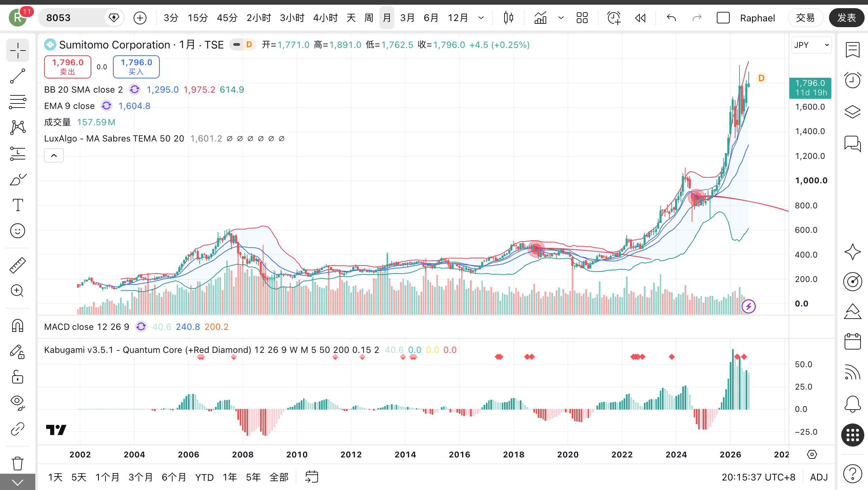Open the emoji and icons tool
The image size is (868, 490).
pos(18,231)
